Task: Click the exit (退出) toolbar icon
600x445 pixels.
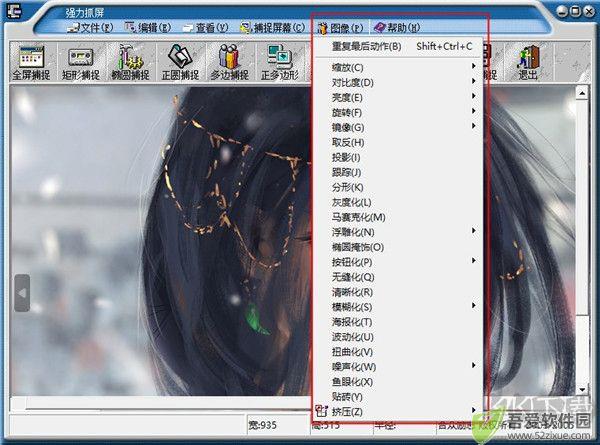Action: coord(528,62)
